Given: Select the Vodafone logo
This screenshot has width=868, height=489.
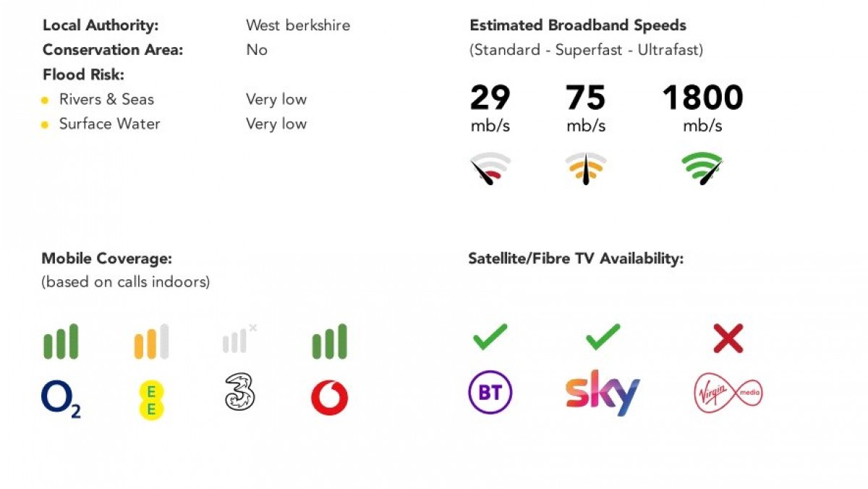Looking at the screenshot, I should 330,399.
